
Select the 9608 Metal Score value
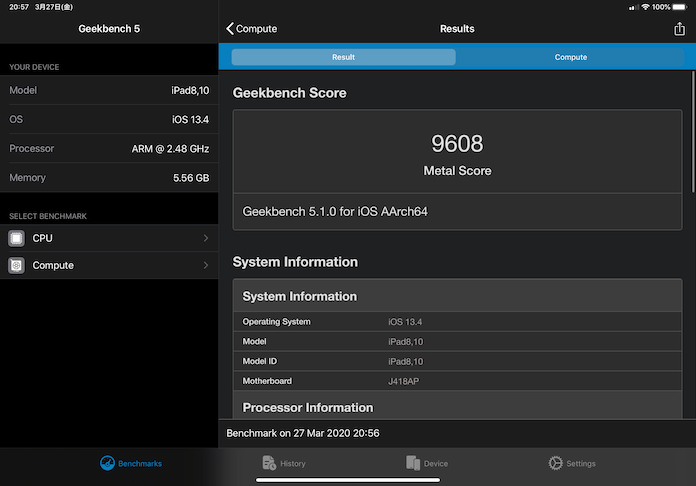(457, 144)
